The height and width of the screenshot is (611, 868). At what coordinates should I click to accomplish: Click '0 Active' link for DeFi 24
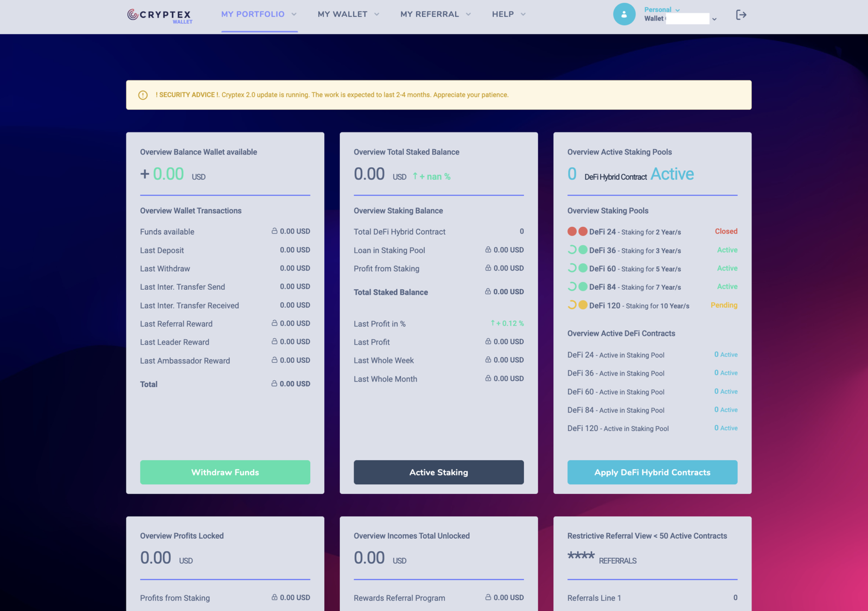pos(726,354)
